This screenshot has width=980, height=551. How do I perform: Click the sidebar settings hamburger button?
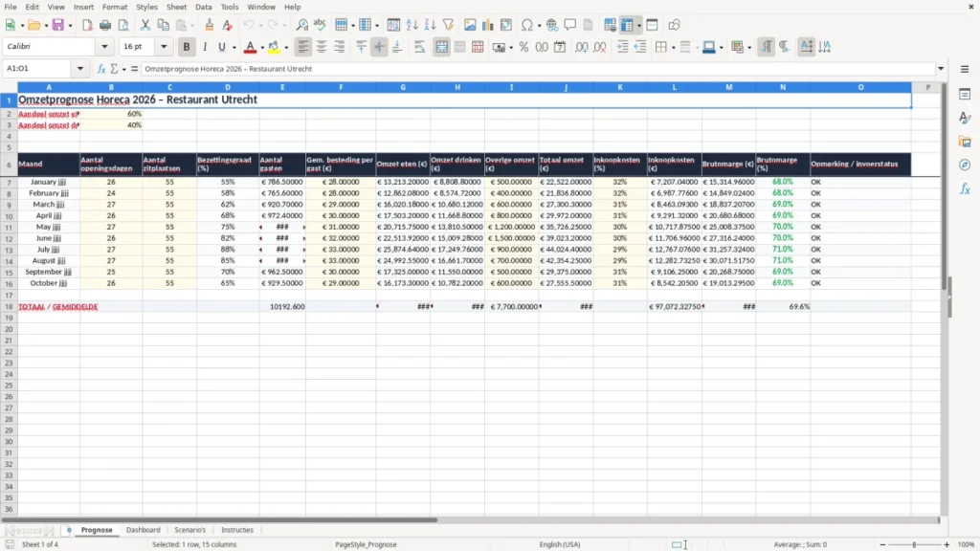pyautogui.click(x=965, y=69)
